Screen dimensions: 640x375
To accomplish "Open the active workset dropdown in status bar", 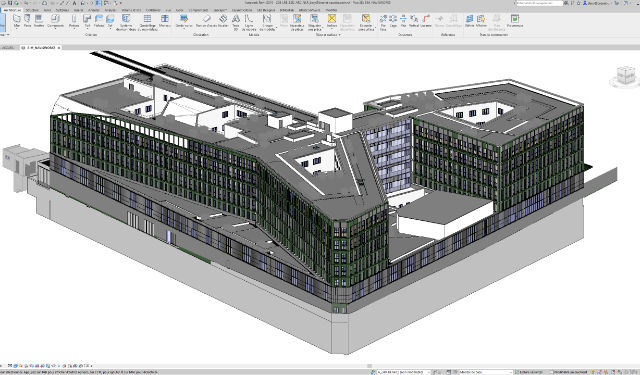I will coord(404,372).
